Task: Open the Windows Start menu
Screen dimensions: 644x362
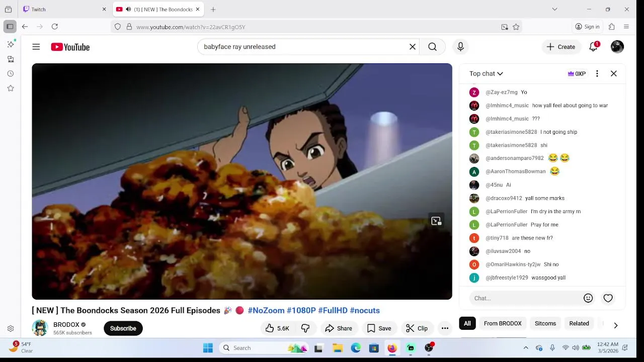Action: 208,348
